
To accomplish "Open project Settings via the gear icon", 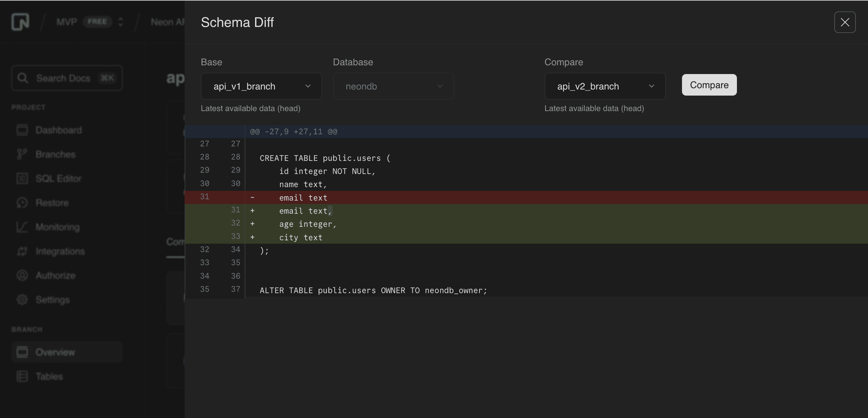I will tap(22, 300).
